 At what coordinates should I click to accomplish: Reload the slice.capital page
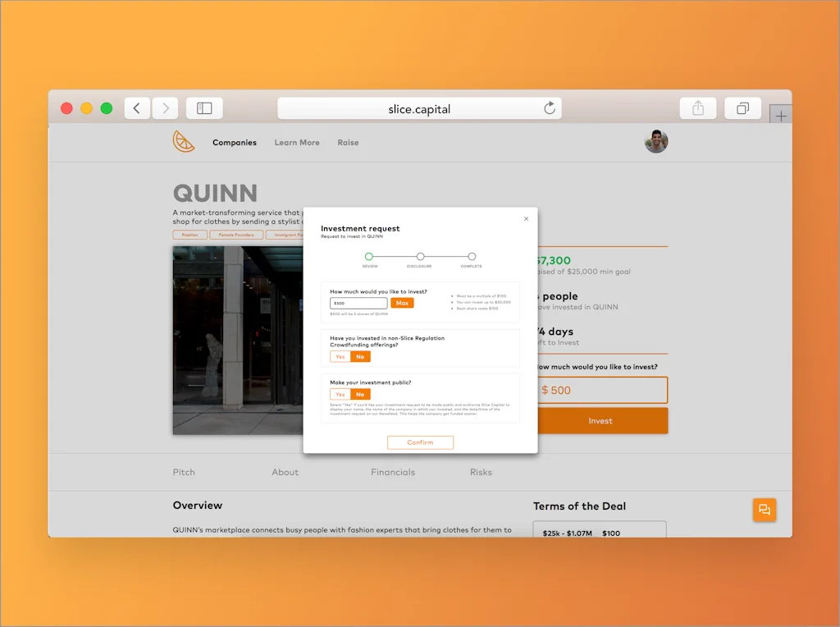point(550,108)
